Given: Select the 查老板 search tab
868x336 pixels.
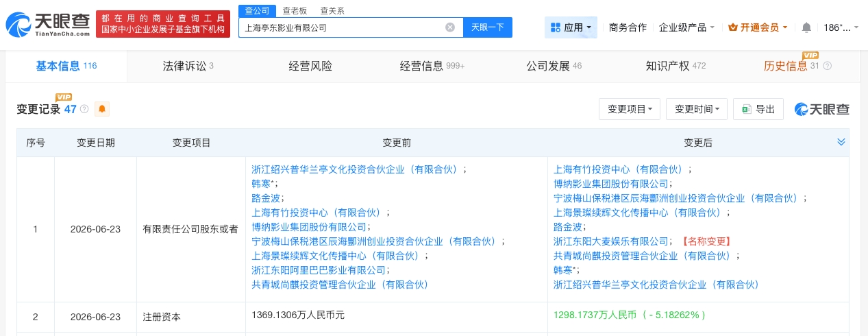Looking at the screenshot, I should [295, 10].
